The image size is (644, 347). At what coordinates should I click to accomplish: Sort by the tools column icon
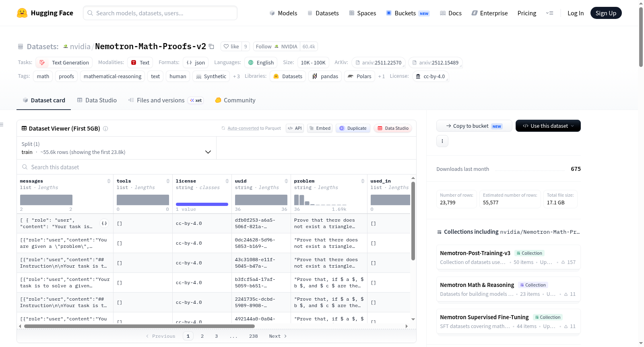point(168,181)
